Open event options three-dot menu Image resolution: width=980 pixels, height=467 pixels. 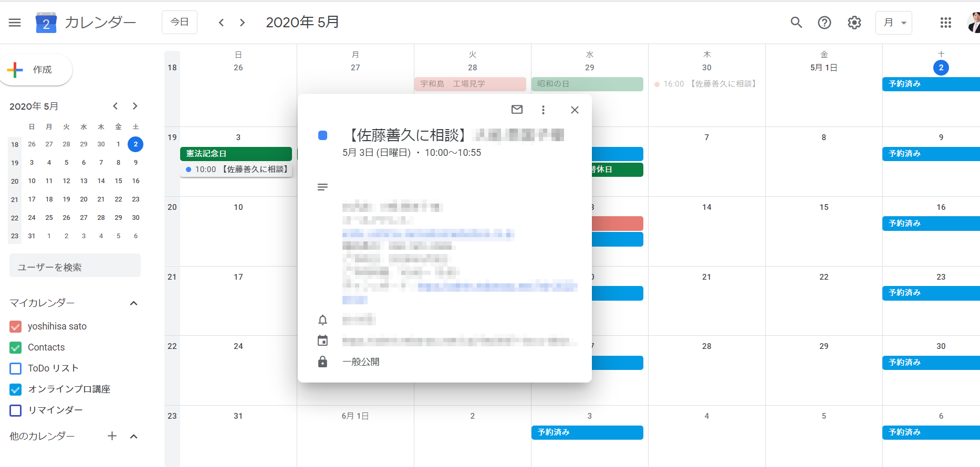[x=543, y=110]
